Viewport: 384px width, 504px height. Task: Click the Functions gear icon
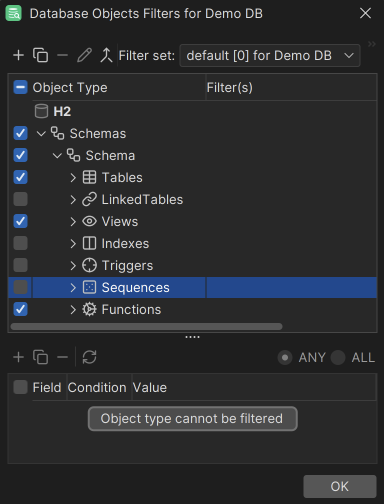pos(89,309)
